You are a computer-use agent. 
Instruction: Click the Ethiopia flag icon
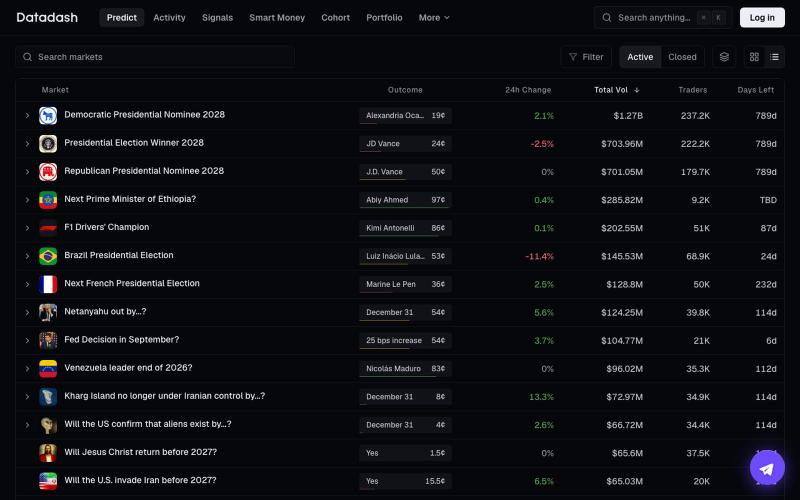click(48, 200)
